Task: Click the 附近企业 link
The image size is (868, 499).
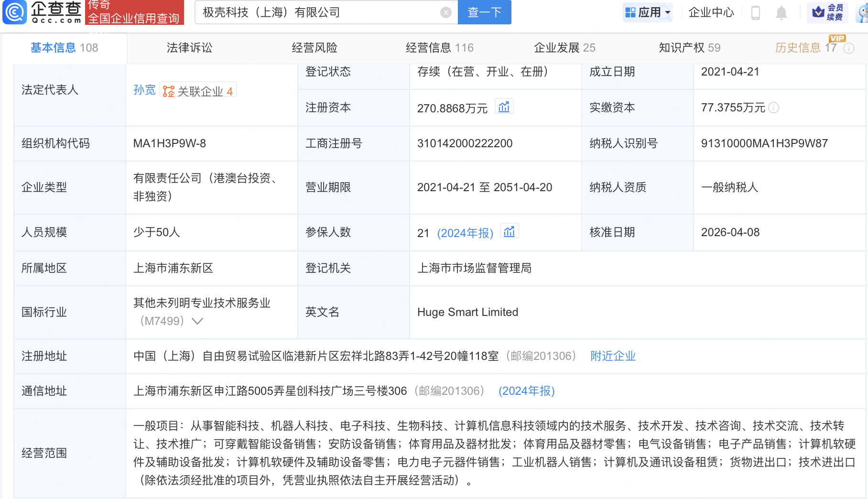Action: click(x=613, y=356)
